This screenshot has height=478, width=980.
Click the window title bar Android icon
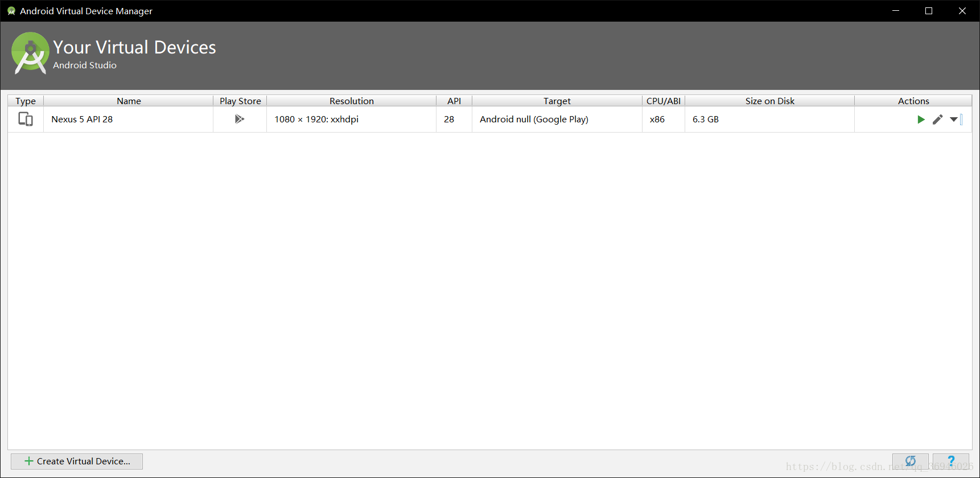coord(11,11)
